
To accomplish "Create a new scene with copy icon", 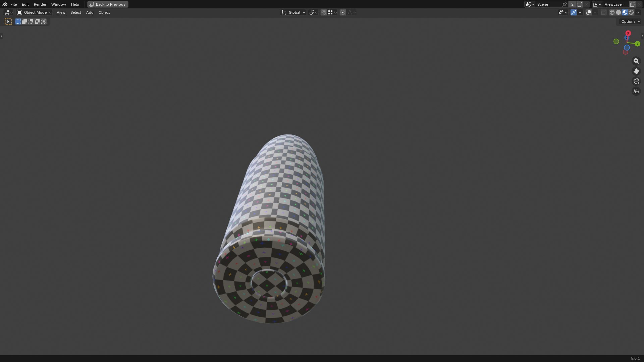I will [580, 4].
